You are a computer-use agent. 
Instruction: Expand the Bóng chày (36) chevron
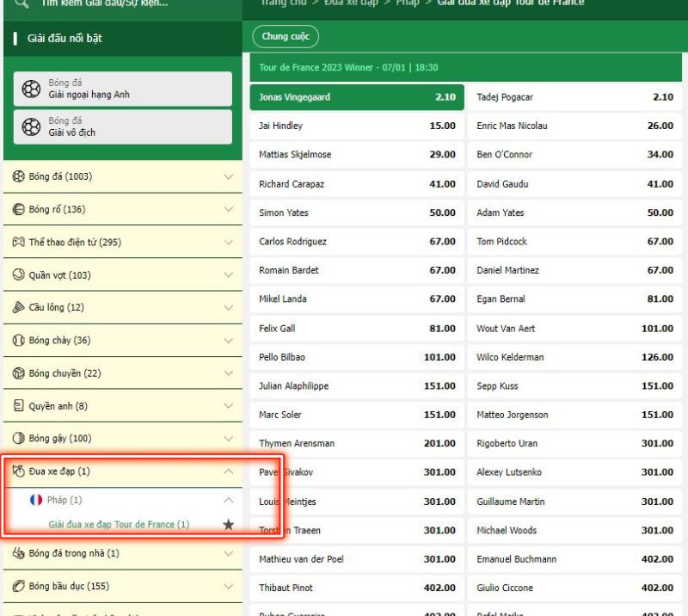pos(228,341)
